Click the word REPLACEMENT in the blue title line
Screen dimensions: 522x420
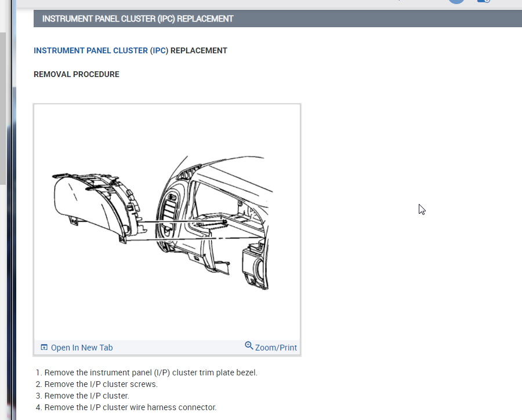199,50
